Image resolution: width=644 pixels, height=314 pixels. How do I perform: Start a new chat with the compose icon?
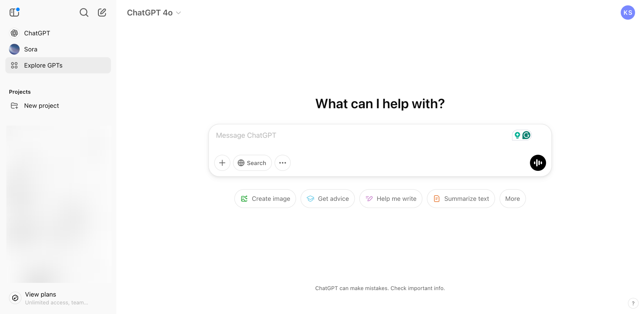click(102, 12)
